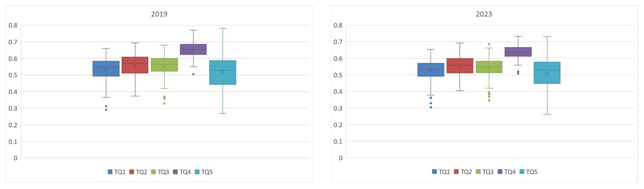Click the TQ4 purple legend swatch in 2019 chart
644x189 pixels.
click(x=175, y=172)
